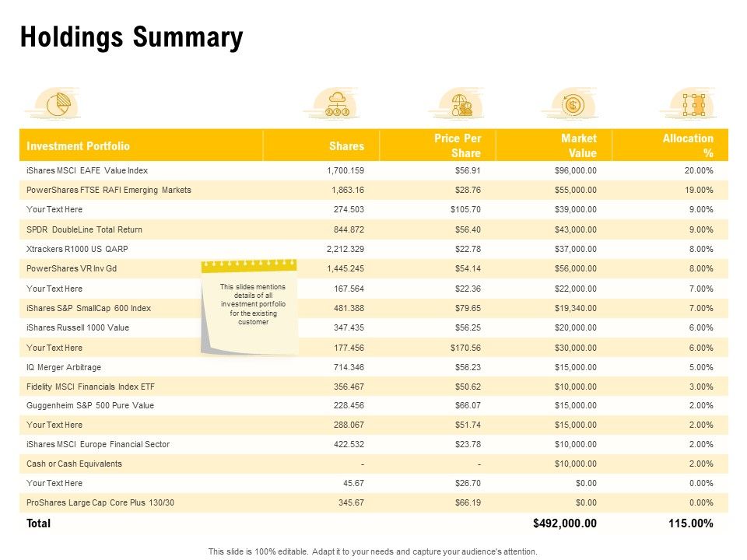Click the $492,000.00 total market value
Viewport: 747px width, 560px height.
click(565, 523)
